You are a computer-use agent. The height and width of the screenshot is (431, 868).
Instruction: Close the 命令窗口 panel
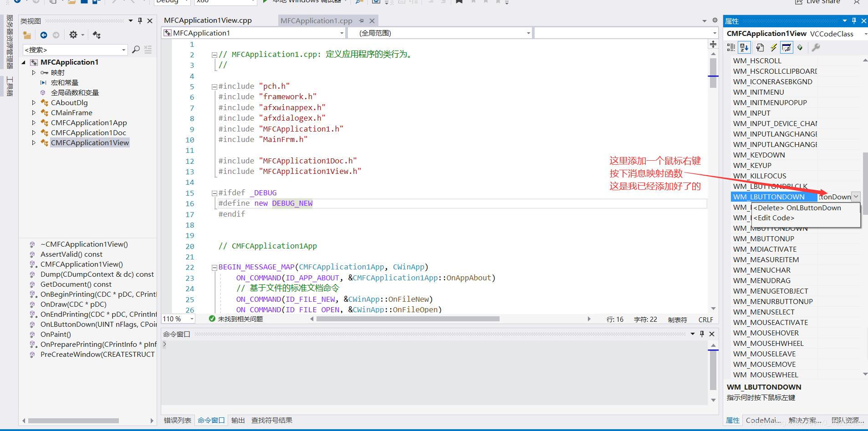712,334
